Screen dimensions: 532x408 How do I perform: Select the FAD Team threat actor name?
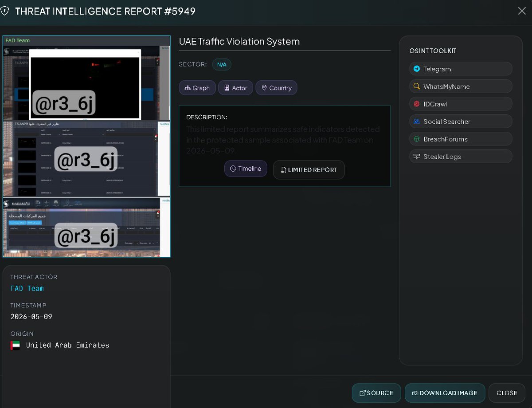[x=27, y=288]
